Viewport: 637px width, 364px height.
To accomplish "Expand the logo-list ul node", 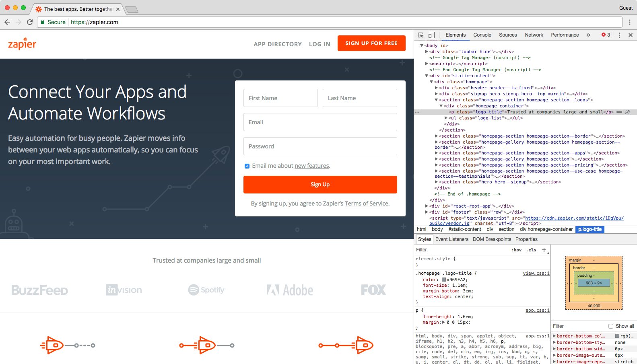I will pyautogui.click(x=446, y=118).
